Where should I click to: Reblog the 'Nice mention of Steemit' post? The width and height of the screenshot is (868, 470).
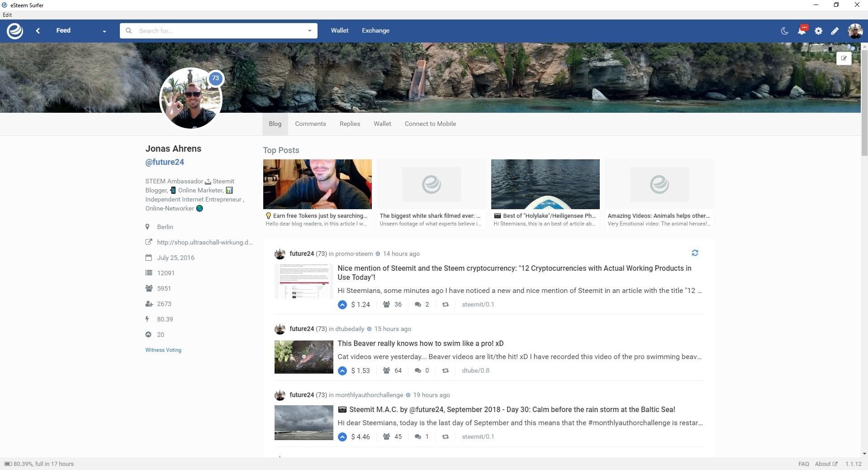(x=445, y=305)
